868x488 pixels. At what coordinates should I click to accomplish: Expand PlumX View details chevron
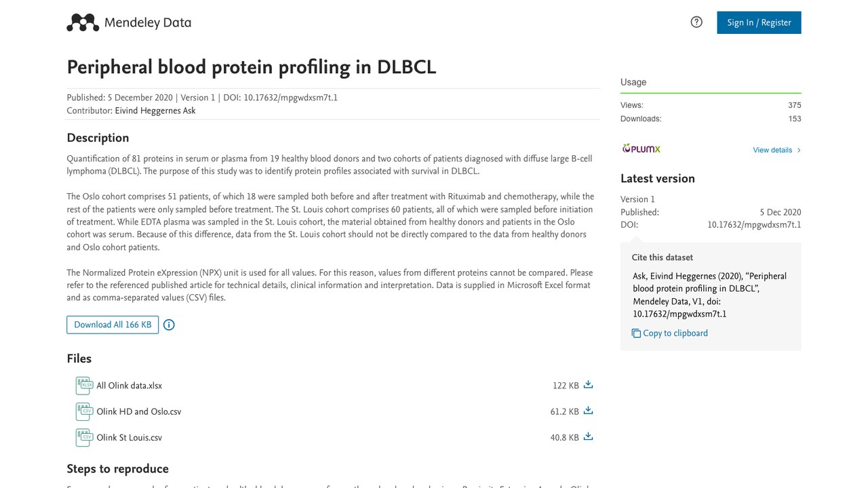[799, 150]
